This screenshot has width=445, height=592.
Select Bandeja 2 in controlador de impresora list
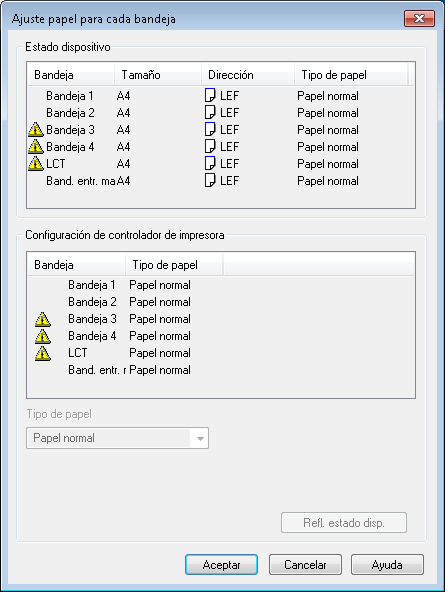coord(92,302)
